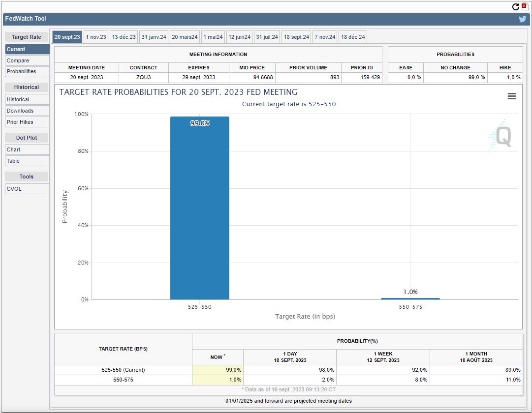Click the expires 29 sept. 2023 cell
The height and width of the screenshot is (413, 532).
click(198, 77)
